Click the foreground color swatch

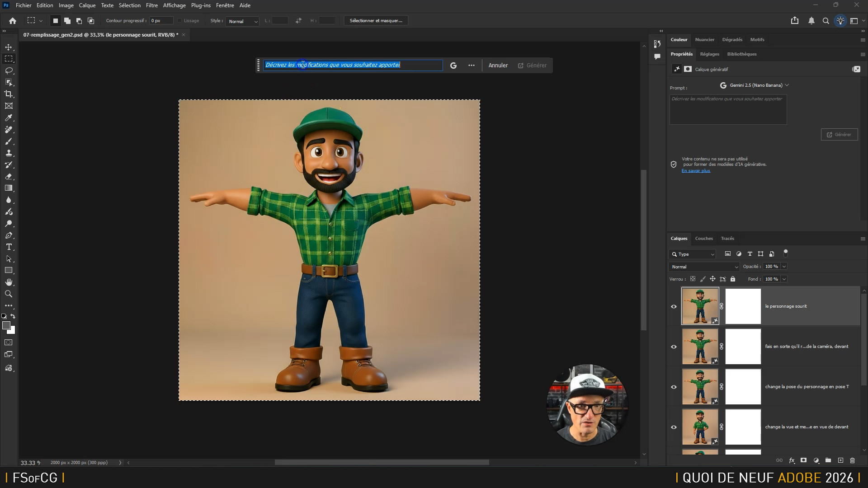[6, 325]
